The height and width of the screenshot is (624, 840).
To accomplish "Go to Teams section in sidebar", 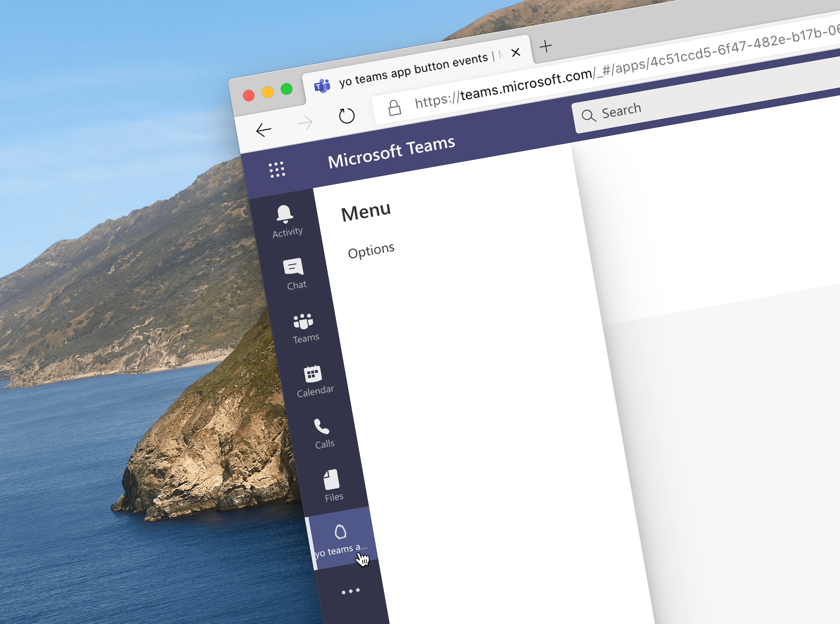I will point(304,328).
